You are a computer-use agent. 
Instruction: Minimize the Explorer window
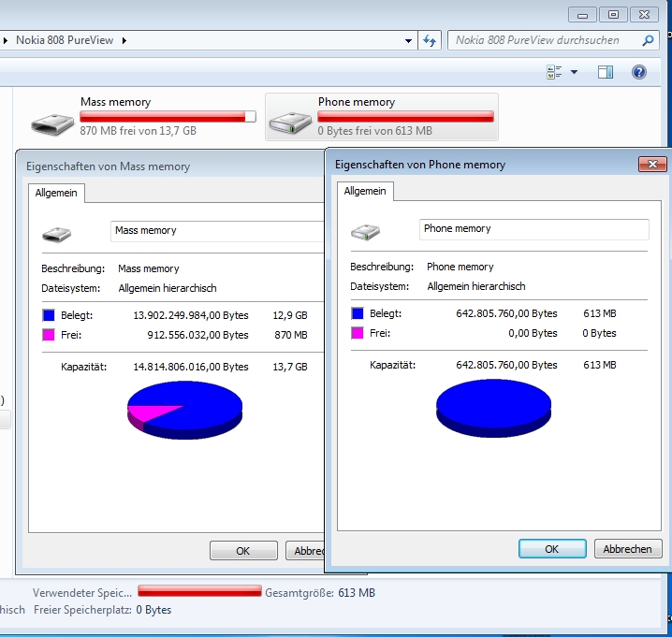582,15
